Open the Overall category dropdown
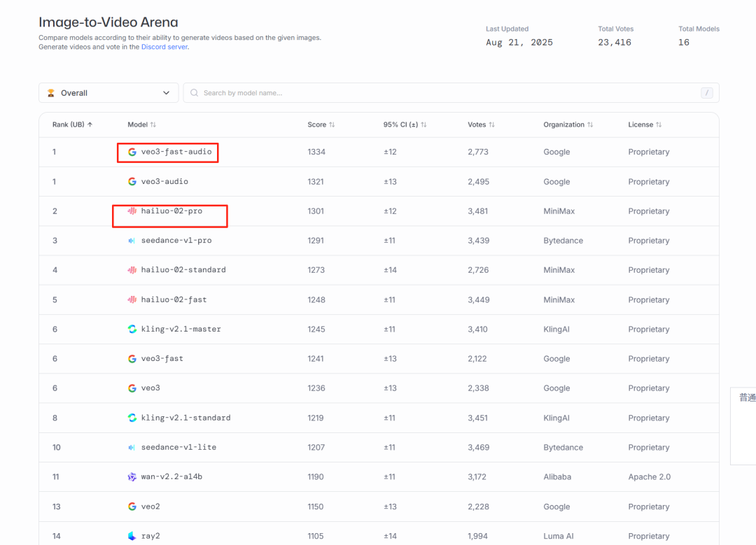Image resolution: width=756 pixels, height=545 pixels. 108,93
